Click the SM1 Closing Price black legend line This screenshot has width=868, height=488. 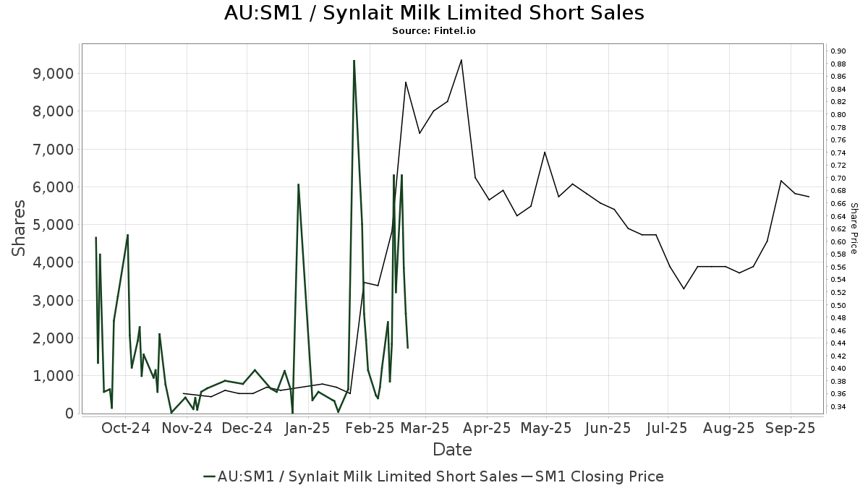click(527, 476)
